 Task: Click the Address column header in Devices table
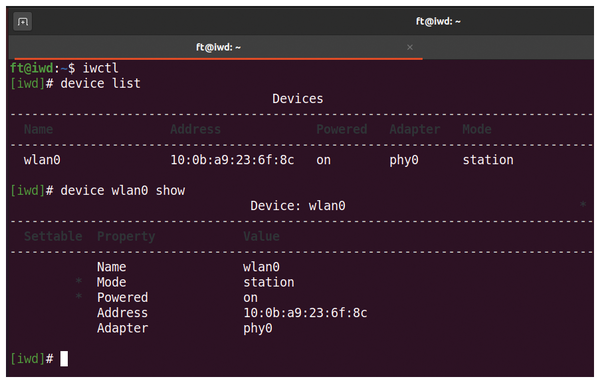pyautogui.click(x=196, y=129)
